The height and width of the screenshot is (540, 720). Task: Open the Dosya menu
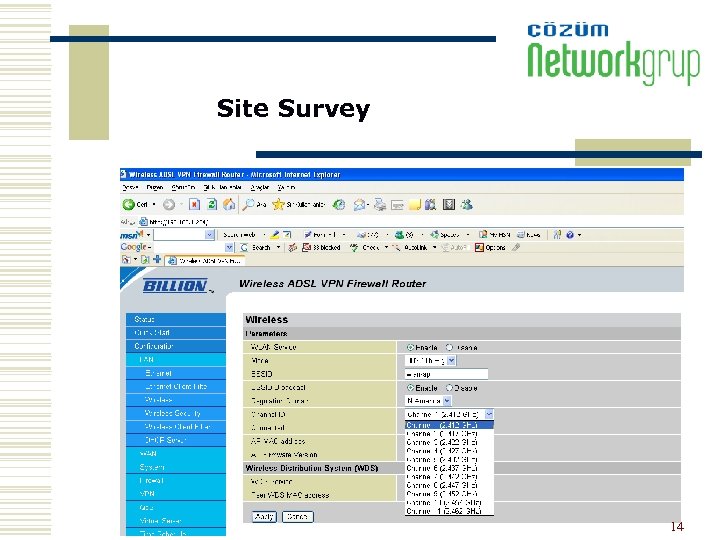click(x=130, y=187)
